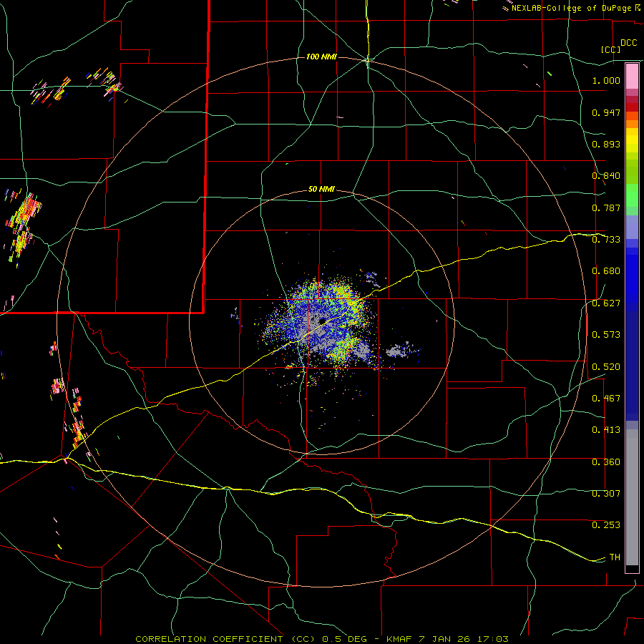Click the KMAF radar site identifier
The height and width of the screenshot is (644, 644).
401,639
